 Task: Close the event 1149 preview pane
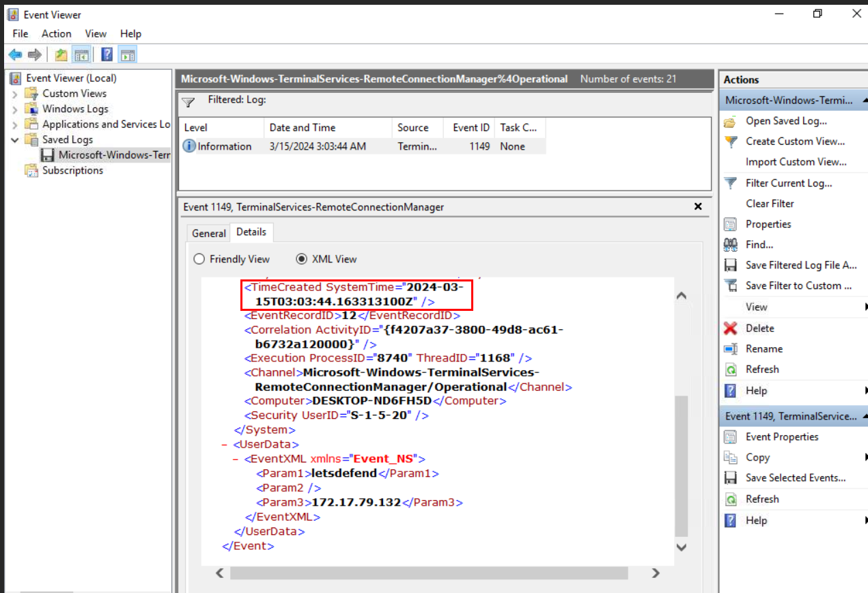click(x=698, y=206)
